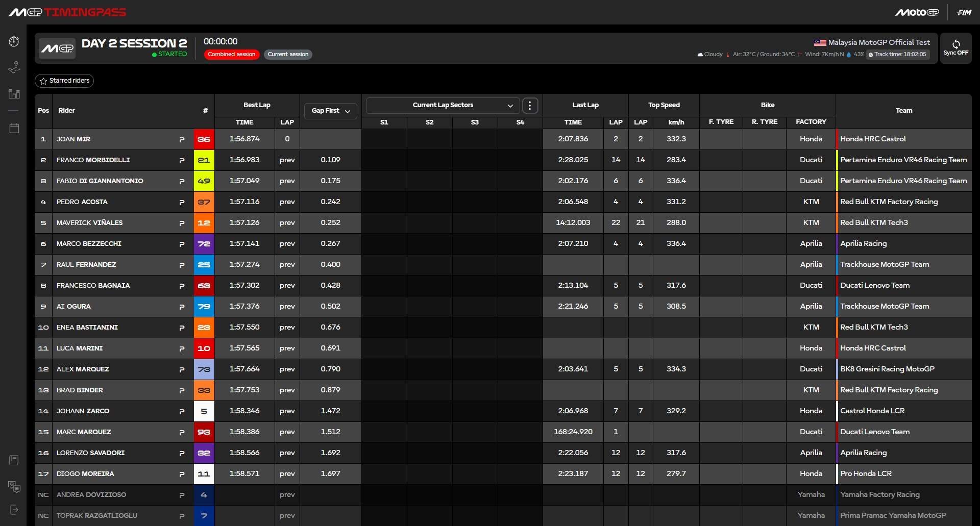Open the guide book icon in sidebar
Screen dimensions: 980x526
click(14, 460)
